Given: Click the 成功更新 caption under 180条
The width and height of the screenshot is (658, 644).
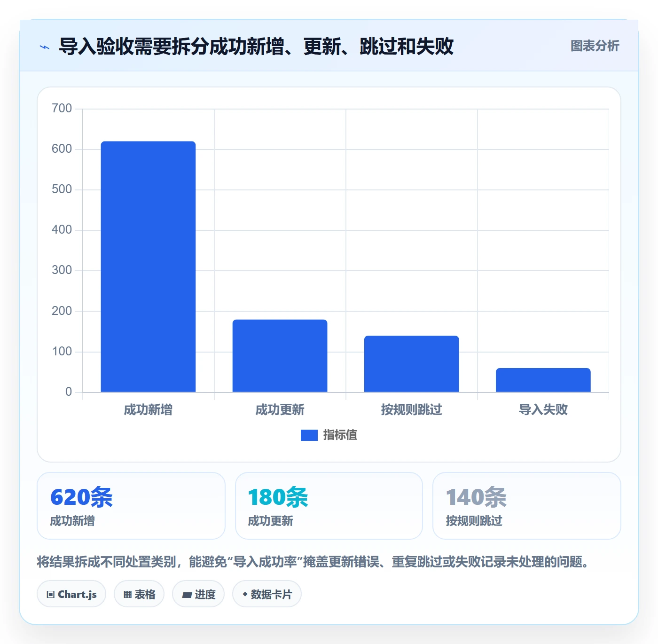Looking at the screenshot, I should [270, 521].
